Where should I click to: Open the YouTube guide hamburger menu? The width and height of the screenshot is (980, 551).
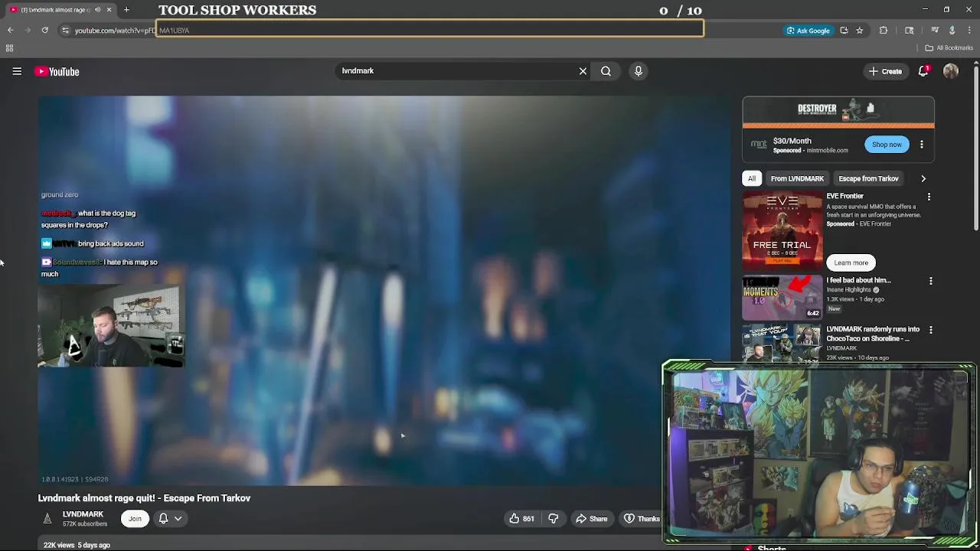tap(17, 71)
